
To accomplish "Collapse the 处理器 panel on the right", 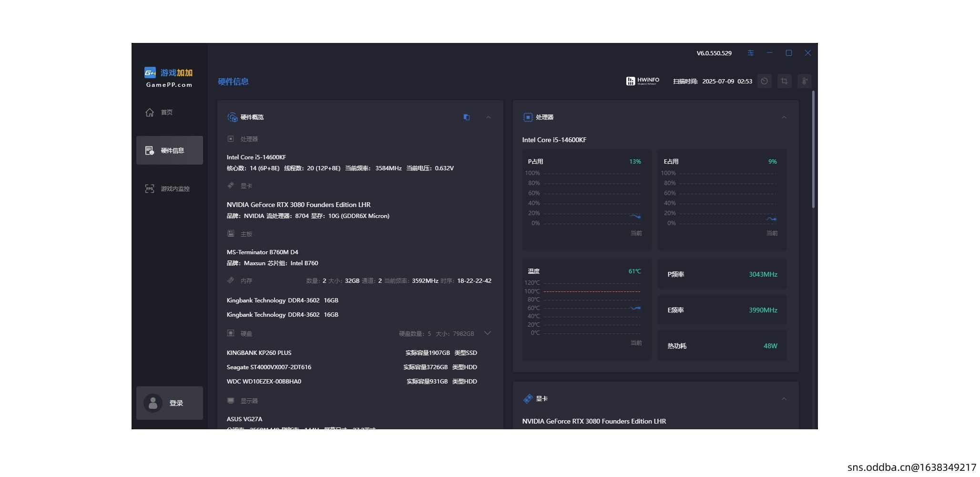I will tap(784, 117).
